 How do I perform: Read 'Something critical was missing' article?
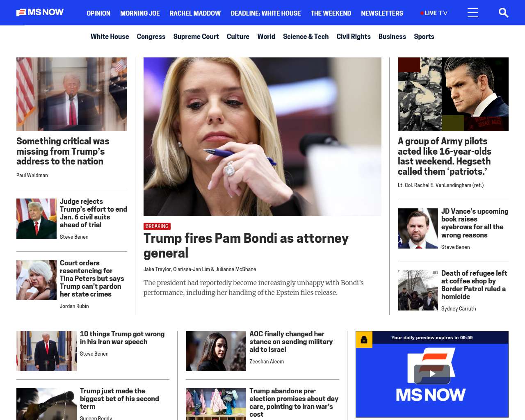[x=63, y=151]
